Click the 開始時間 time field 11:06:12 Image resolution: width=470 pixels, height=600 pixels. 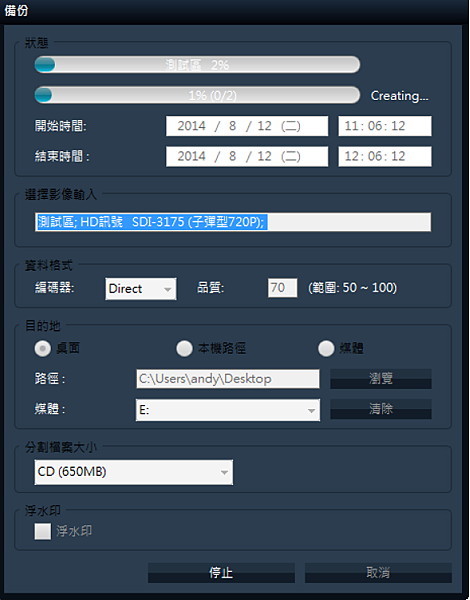[x=385, y=126]
